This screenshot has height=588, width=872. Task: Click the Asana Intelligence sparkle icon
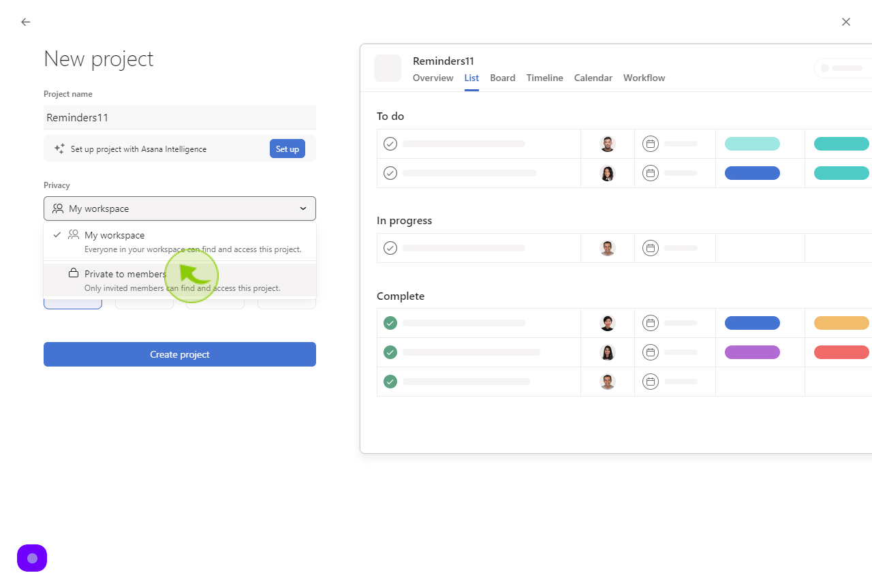tap(59, 149)
